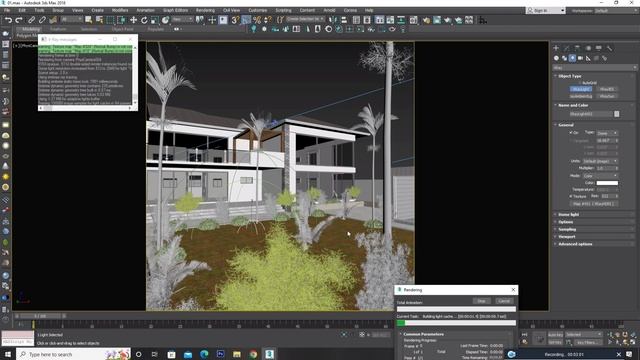
Task: Select the Cameras category in Create panel
Action: click(x=580, y=58)
